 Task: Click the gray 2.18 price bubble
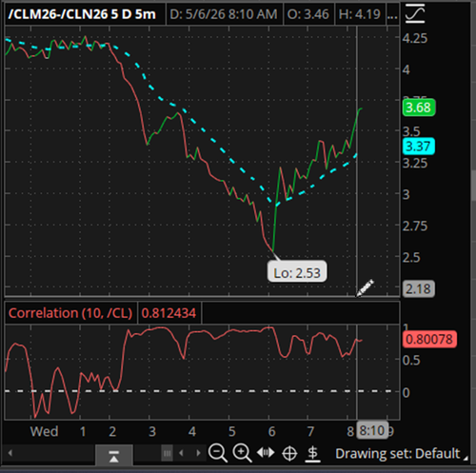(418, 288)
